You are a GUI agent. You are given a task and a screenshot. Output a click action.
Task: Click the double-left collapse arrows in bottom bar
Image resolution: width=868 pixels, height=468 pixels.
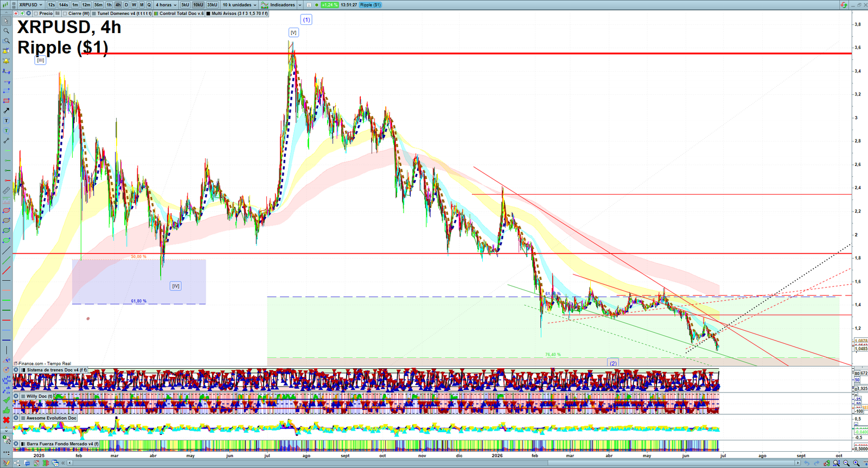click(x=63, y=463)
